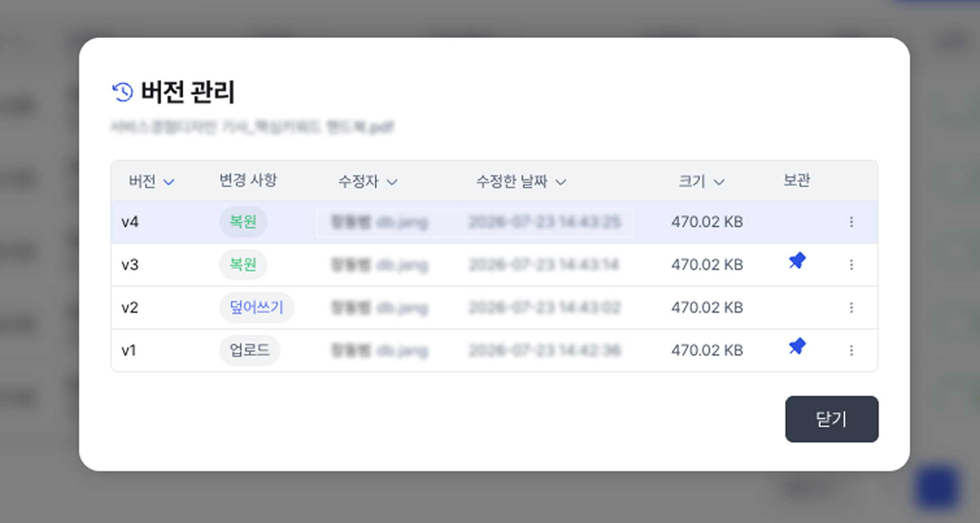This screenshot has width=980, height=523.
Task: Click the 복원 tag on v3
Action: pyautogui.click(x=243, y=265)
